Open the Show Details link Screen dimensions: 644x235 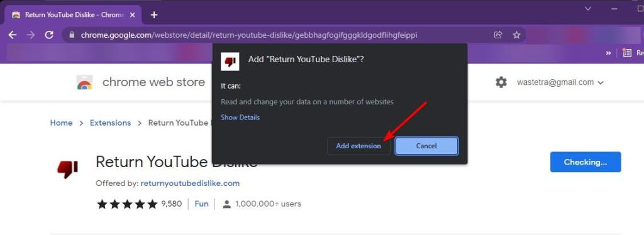pos(240,117)
